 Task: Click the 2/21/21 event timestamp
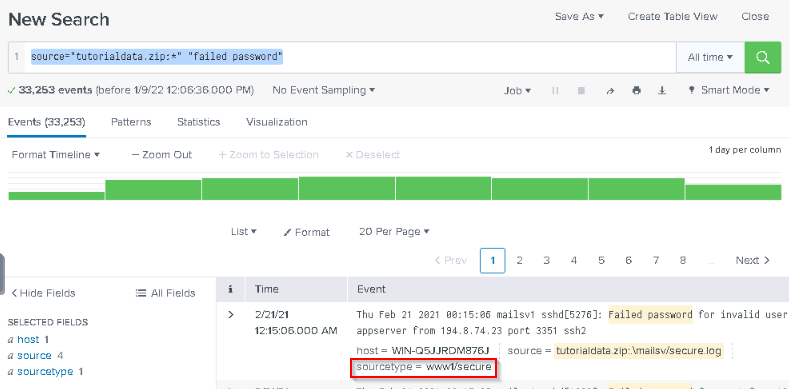[x=296, y=323]
